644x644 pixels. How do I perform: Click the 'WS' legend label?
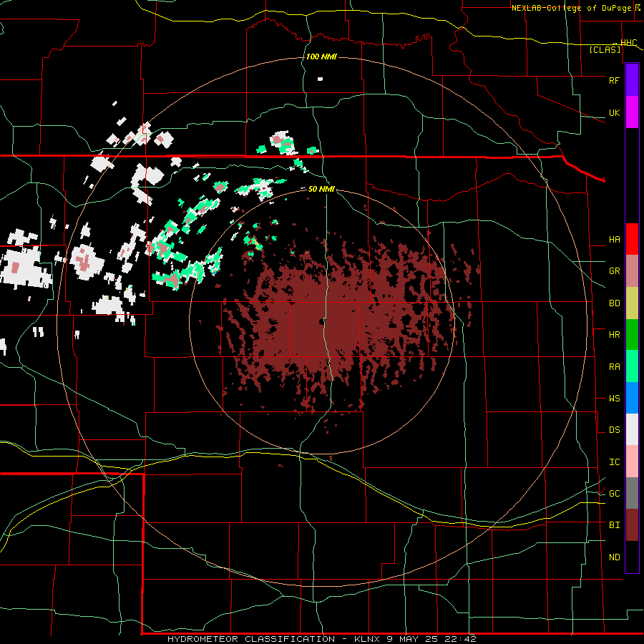(x=614, y=399)
